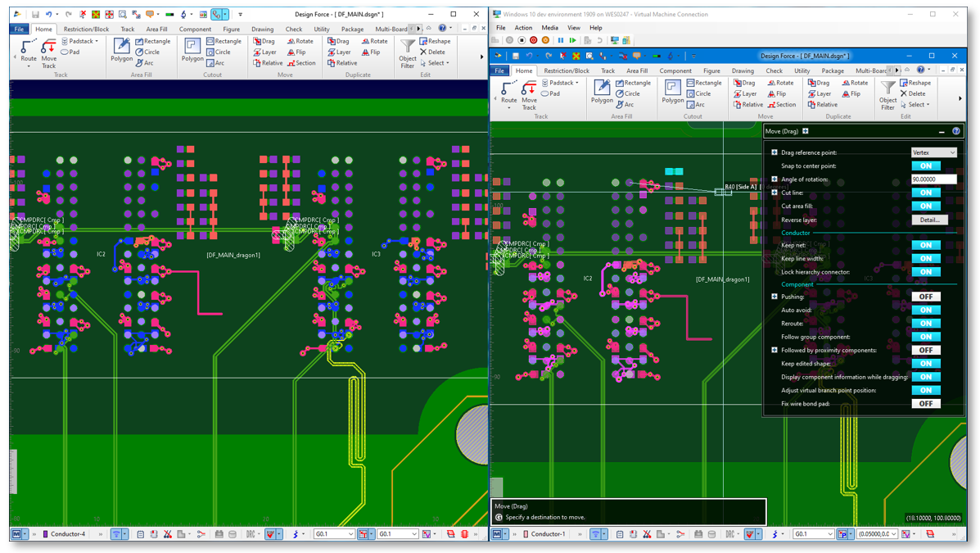Viewport: 980px width, 553px height.
Task: Click Delete in right window Edit group
Action: pos(913,94)
